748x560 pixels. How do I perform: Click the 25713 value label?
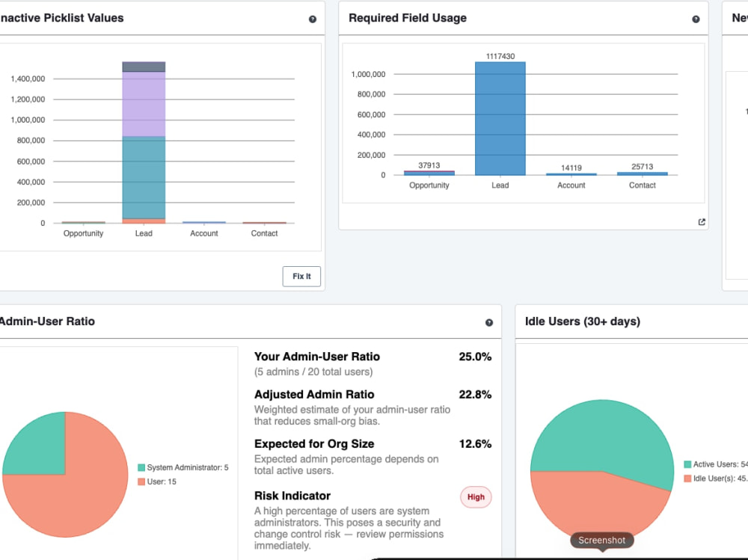642,167
